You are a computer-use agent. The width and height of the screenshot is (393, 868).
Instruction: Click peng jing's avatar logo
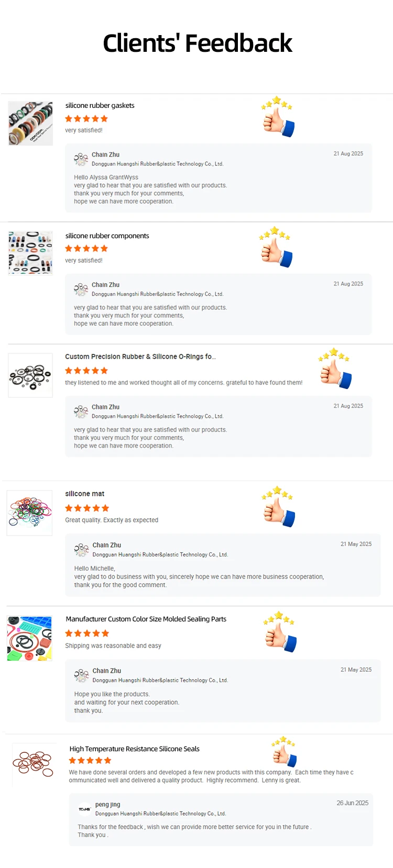[85, 809]
